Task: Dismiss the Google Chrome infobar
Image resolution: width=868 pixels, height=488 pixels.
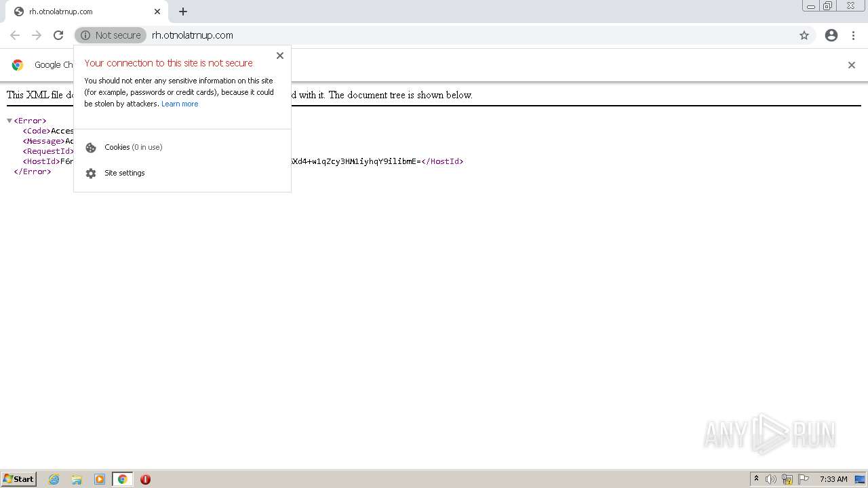Action: tap(852, 65)
